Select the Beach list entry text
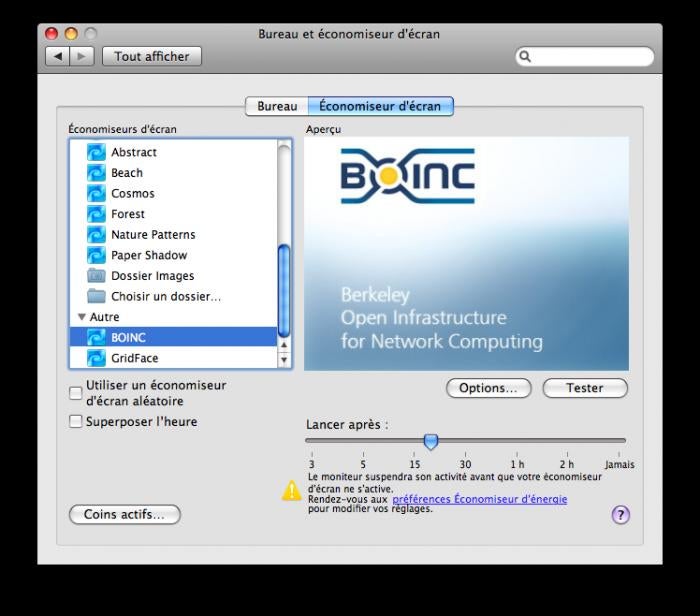The image size is (700, 616). click(x=127, y=173)
